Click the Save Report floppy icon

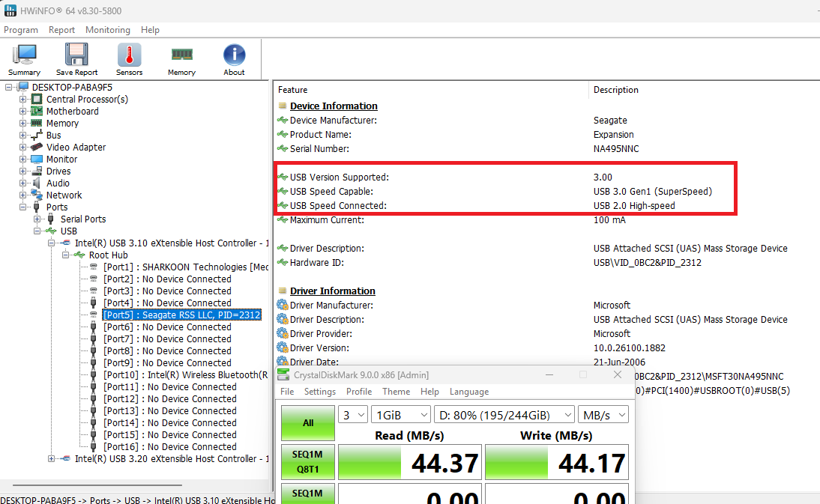pos(76,55)
